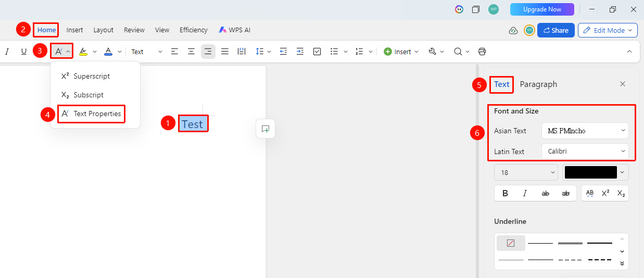
Task: Expand the font size 18 dropdown
Action: point(526,172)
